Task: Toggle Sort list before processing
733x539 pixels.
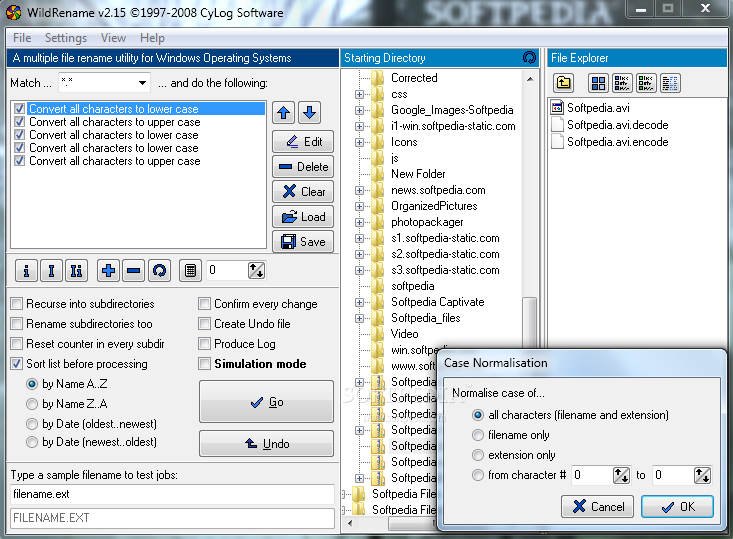Action: [x=17, y=364]
